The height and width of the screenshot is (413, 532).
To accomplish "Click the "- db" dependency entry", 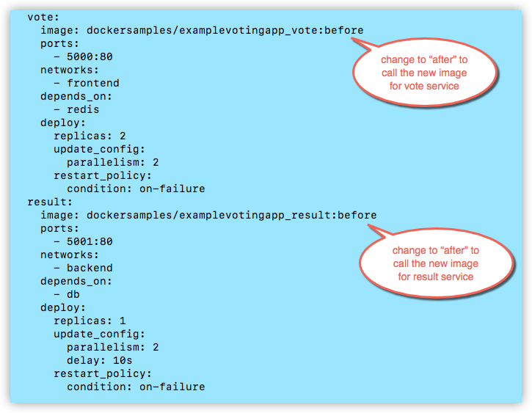I will tap(67, 294).
